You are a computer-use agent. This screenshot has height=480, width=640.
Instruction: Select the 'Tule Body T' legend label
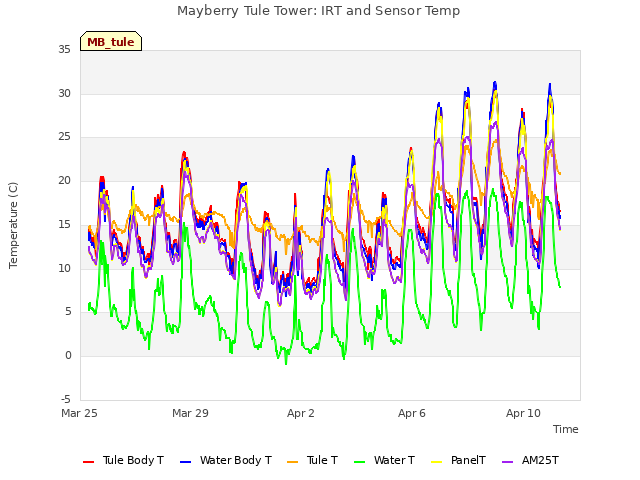pos(133,460)
